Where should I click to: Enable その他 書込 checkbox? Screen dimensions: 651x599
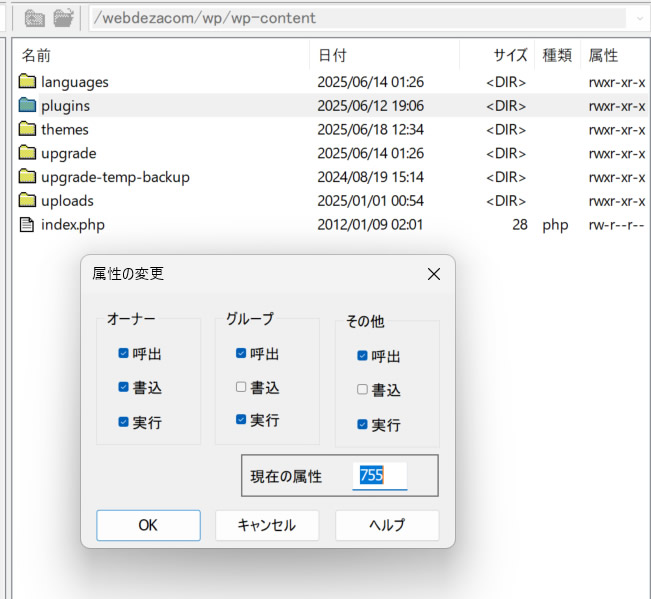click(x=362, y=389)
